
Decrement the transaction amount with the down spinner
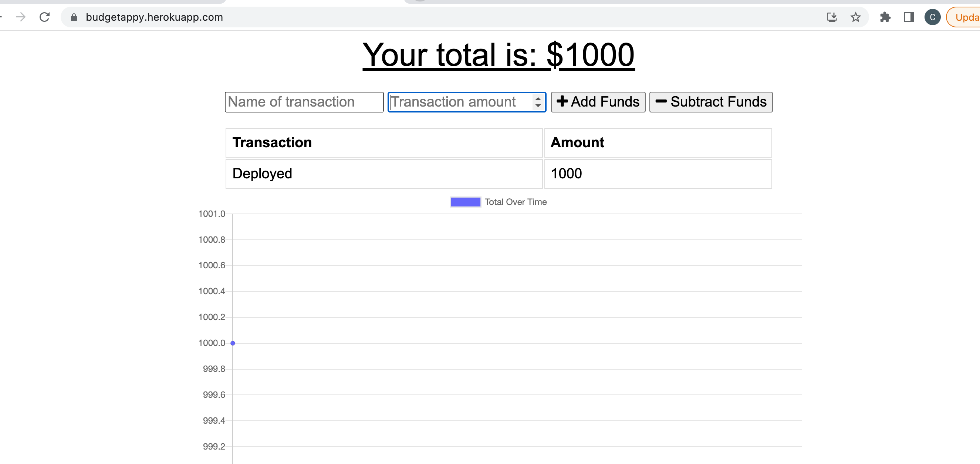(538, 105)
